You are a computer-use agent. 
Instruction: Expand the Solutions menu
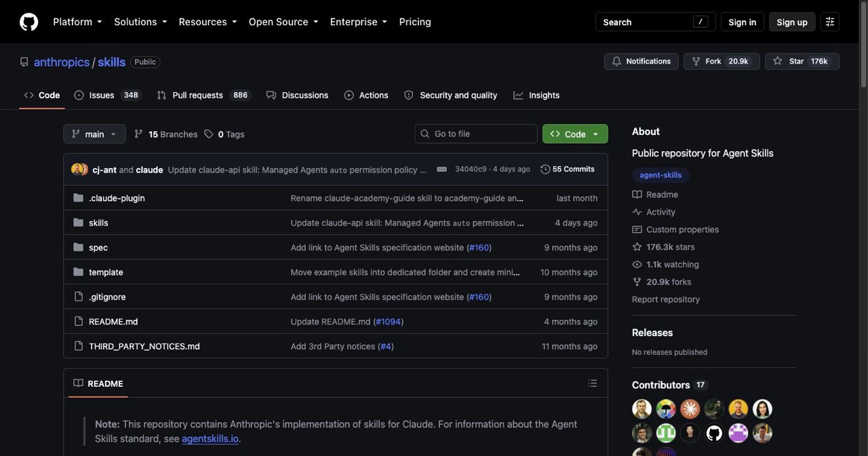point(140,22)
